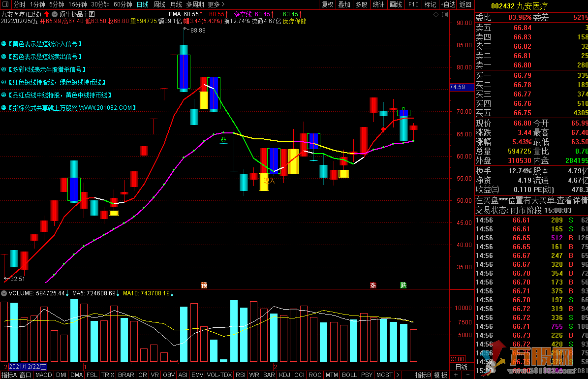Click the 日线 label below price axis
Image resolution: width=588 pixels, height=379 pixels.
(461, 367)
